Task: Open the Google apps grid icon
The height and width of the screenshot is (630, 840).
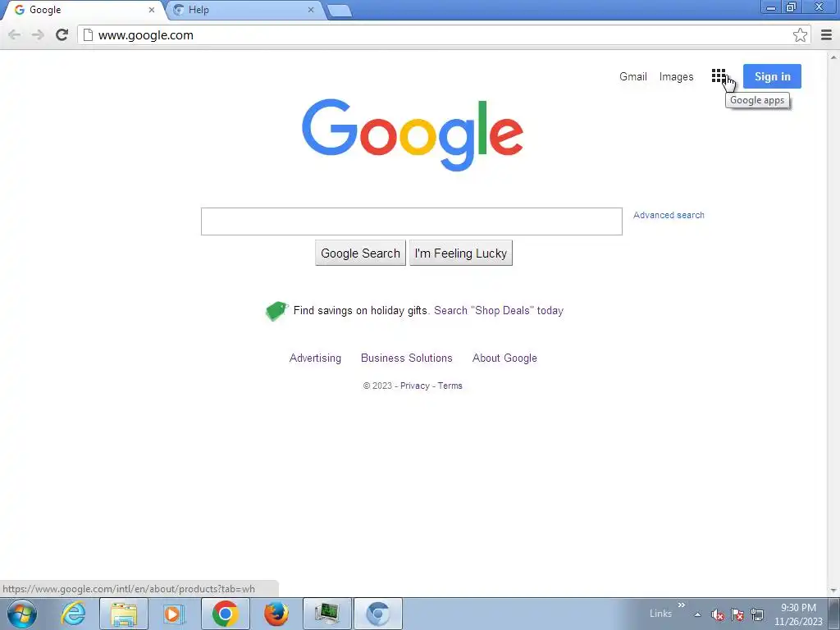Action: tap(719, 76)
